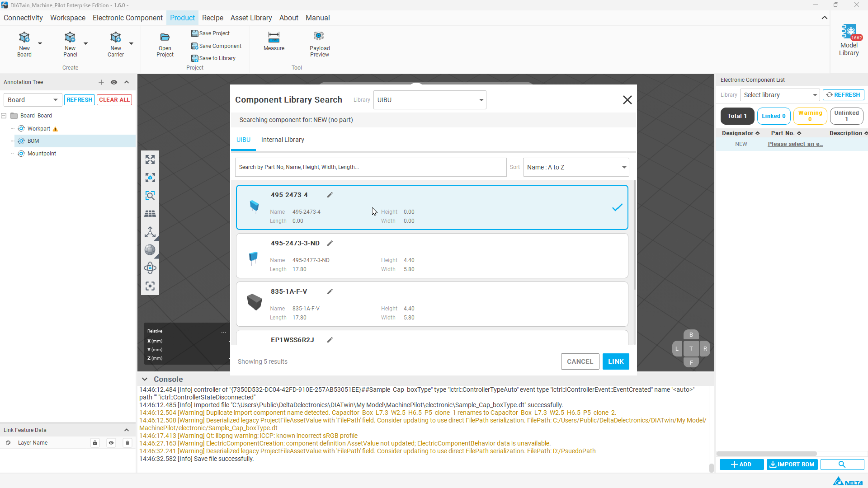Open the Electronic Component menu

(127, 18)
